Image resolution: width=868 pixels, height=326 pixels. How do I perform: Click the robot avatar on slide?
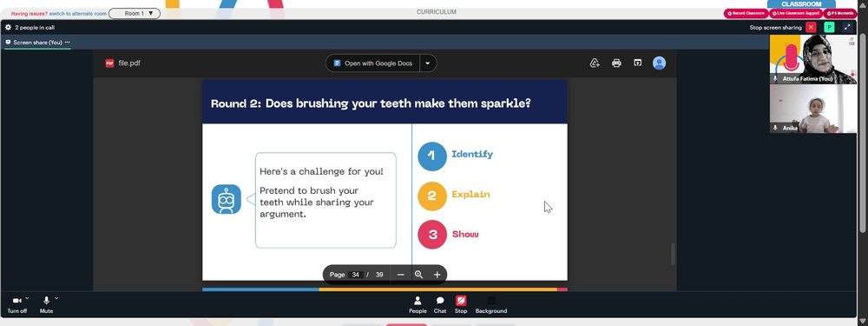pos(227,199)
